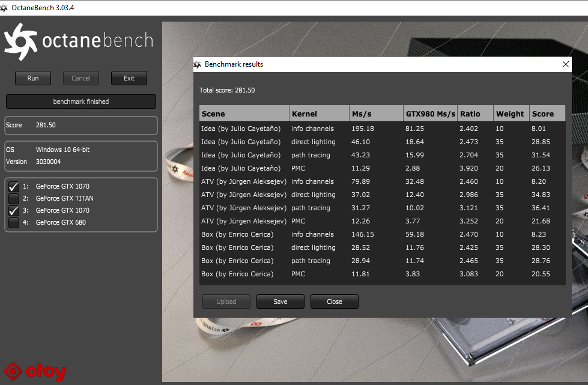The image size is (588, 385).
Task: Click the score value 8.01
Action: point(539,129)
